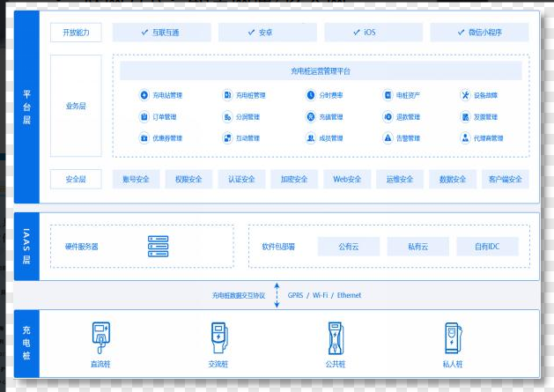Image resolution: width=554 pixels, height=392 pixels.
Task: Click the 账号安全 button
Action: point(136,179)
